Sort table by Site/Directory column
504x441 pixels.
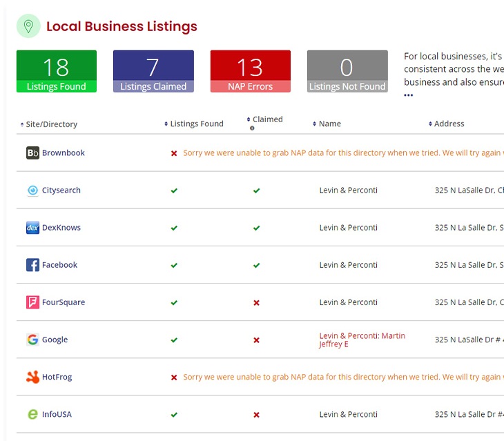coord(51,124)
